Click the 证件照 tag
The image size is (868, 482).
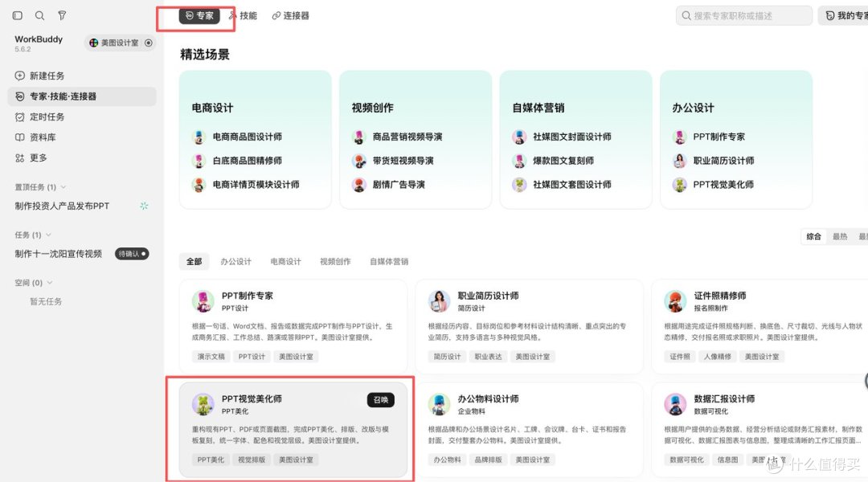click(680, 357)
